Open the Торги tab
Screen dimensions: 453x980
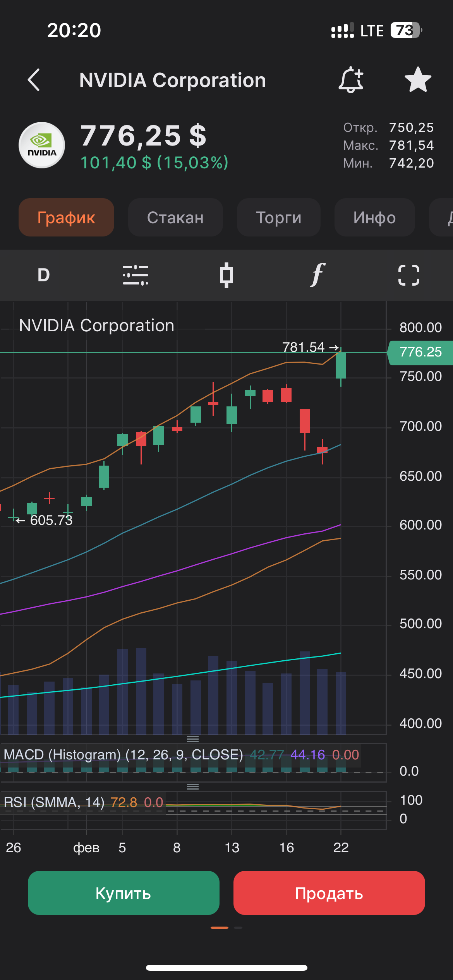(x=279, y=218)
